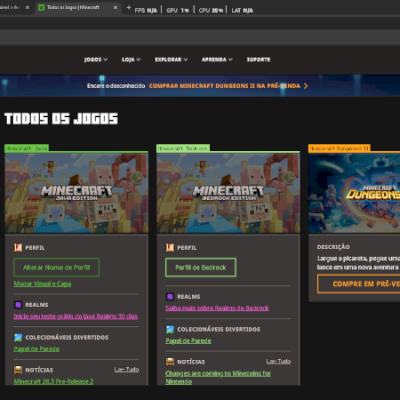
Task: Expand the LOJA dropdown chevron
Action: (x=138, y=60)
